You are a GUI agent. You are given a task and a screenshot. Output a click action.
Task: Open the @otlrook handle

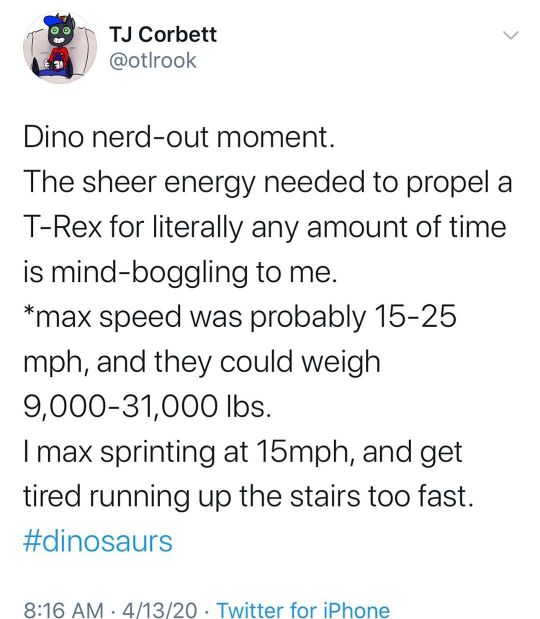pos(153,60)
